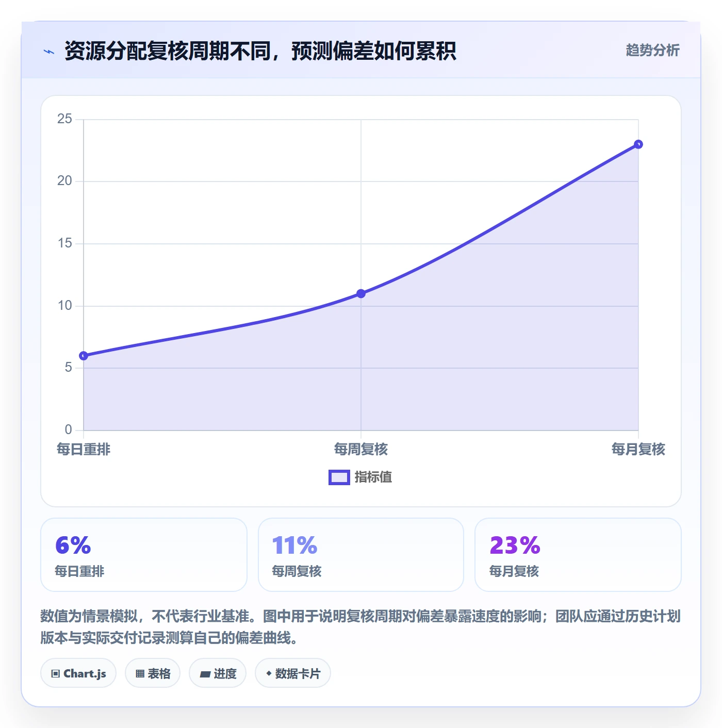
Task: Open the 23% 每月复核 stat card
Action: tap(578, 555)
